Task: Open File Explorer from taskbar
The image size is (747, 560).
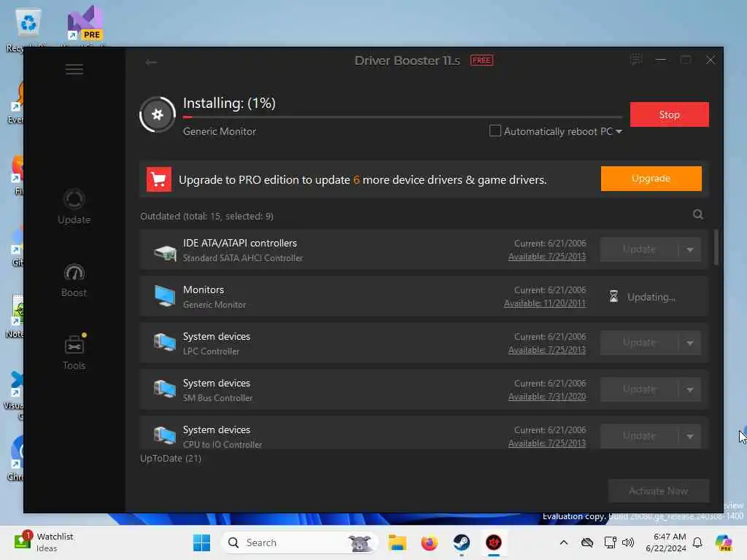Action: 397,542
